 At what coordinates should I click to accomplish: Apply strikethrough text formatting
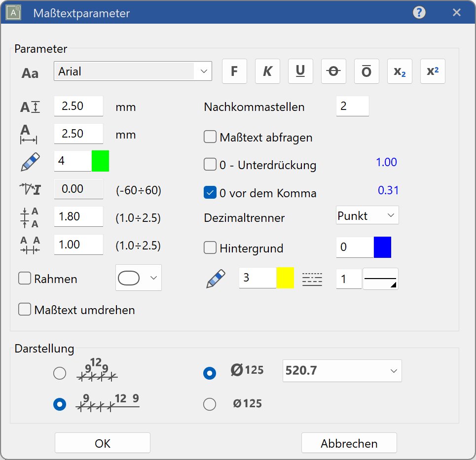tap(333, 71)
